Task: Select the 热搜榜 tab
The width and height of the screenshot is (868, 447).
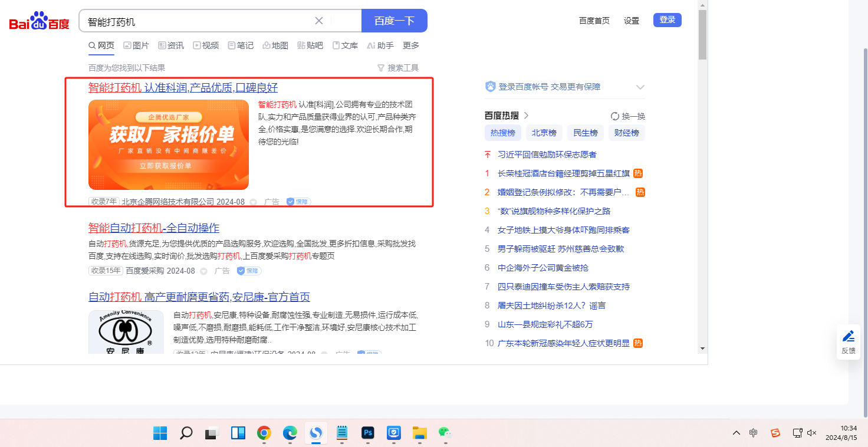Action: coord(503,133)
